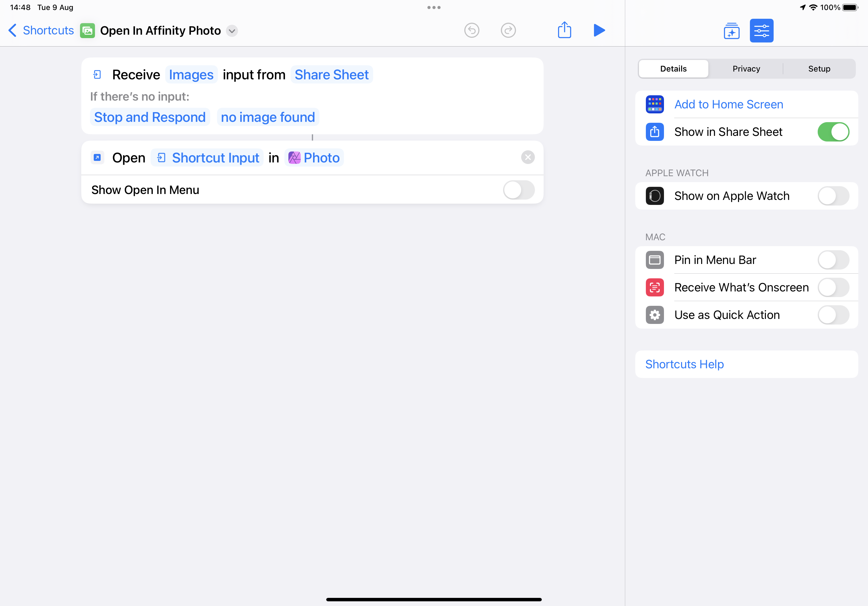The image size is (868, 606).
Task: Change the Stop and Respond option
Action: pos(150,117)
